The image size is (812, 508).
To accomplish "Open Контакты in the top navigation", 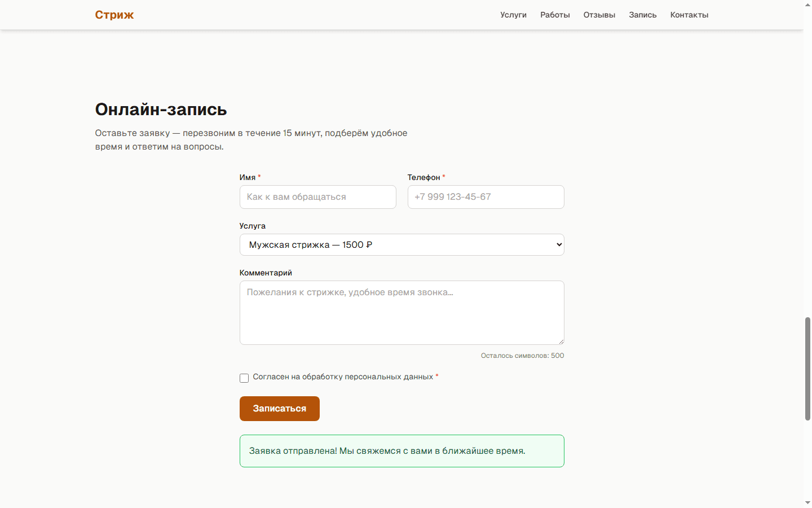I will pyautogui.click(x=689, y=15).
